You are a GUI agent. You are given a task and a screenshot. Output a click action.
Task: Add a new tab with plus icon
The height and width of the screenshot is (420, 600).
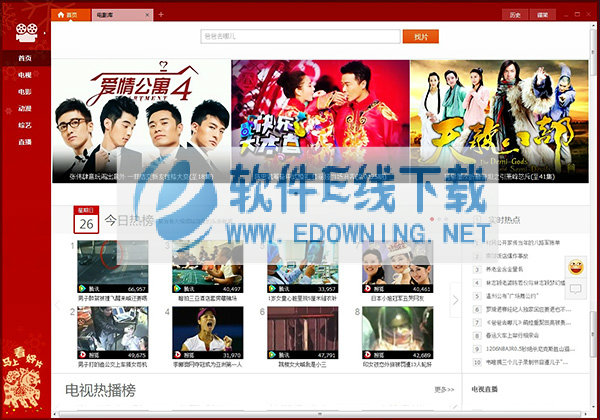(x=160, y=15)
